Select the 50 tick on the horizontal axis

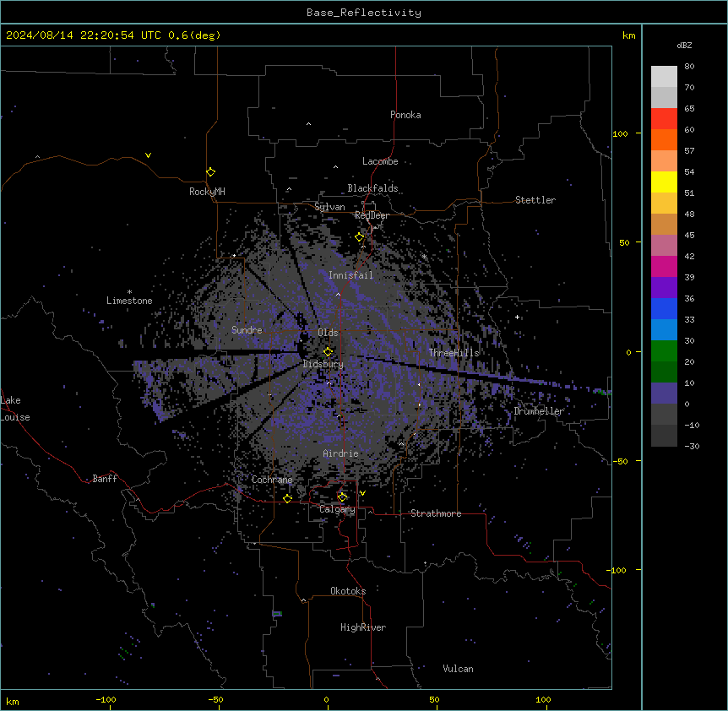(x=434, y=699)
